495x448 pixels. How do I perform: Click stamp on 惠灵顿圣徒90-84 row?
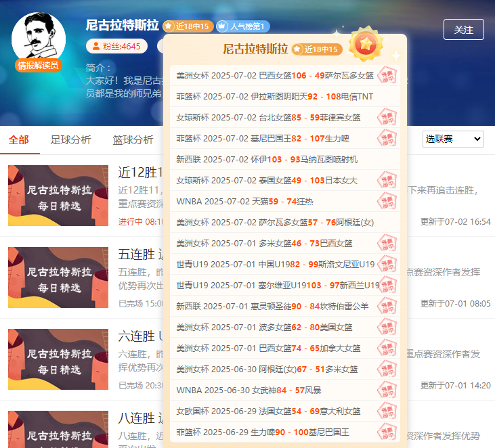(x=387, y=307)
